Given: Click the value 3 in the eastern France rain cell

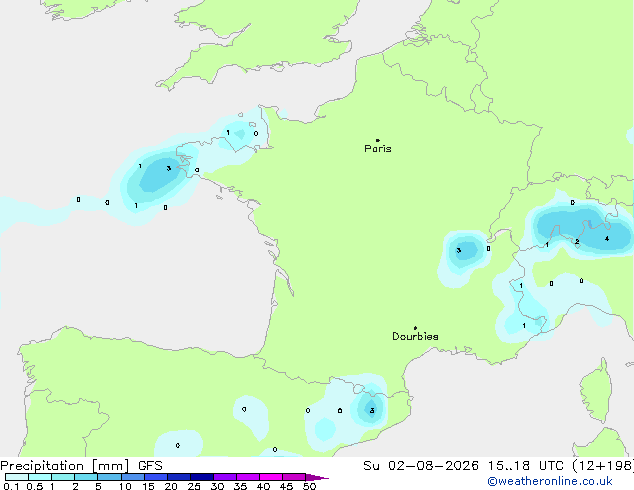Looking at the screenshot, I should [459, 251].
